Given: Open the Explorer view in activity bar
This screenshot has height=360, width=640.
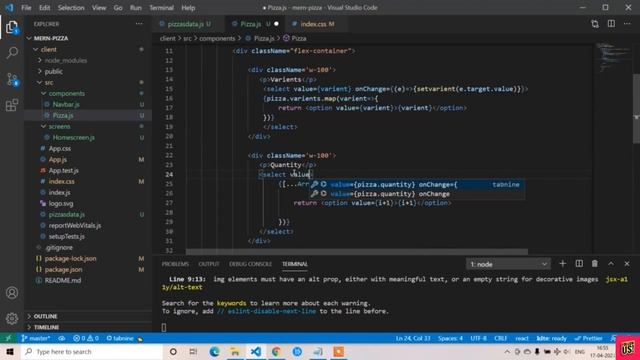Looking at the screenshot, I should (12, 27).
